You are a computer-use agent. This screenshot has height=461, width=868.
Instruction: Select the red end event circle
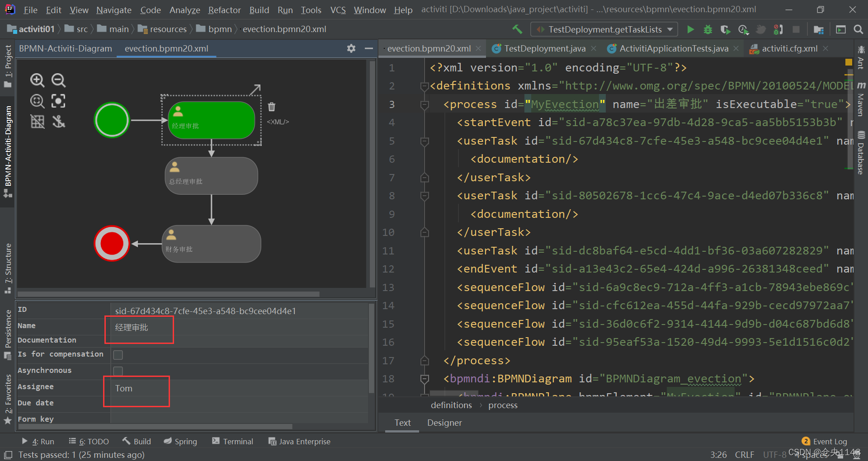112,244
